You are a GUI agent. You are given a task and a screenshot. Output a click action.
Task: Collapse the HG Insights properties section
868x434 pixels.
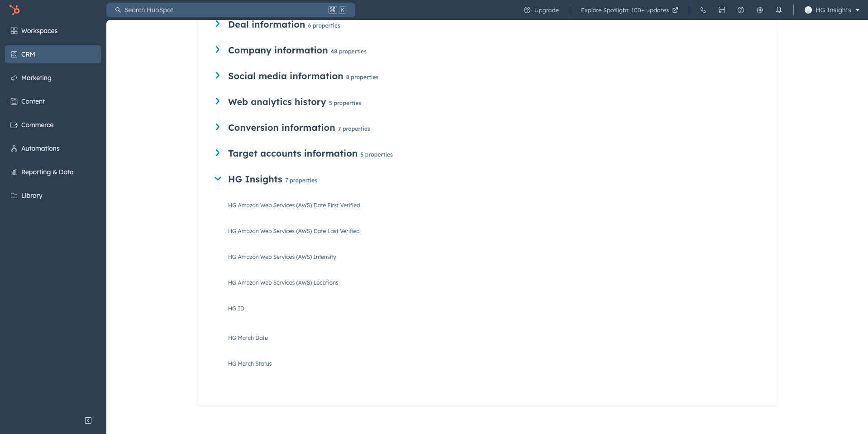click(x=218, y=179)
